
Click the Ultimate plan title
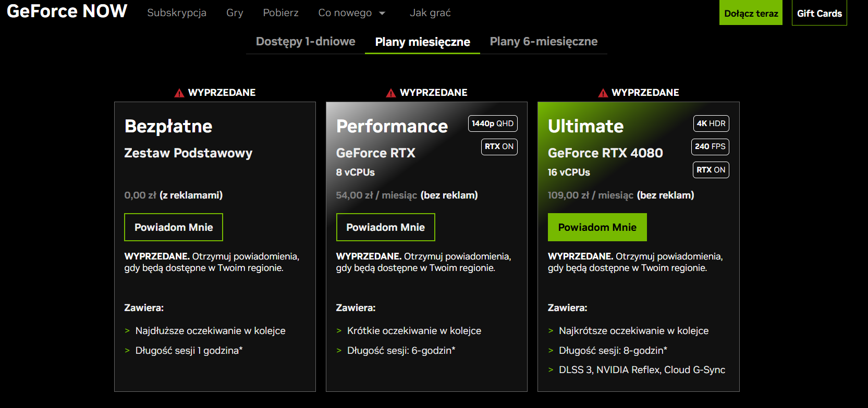pos(585,126)
